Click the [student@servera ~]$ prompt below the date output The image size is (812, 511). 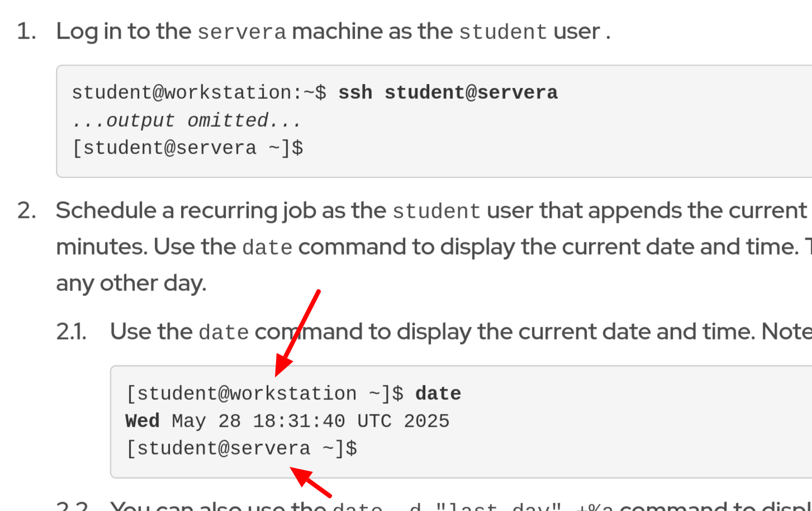(241, 448)
